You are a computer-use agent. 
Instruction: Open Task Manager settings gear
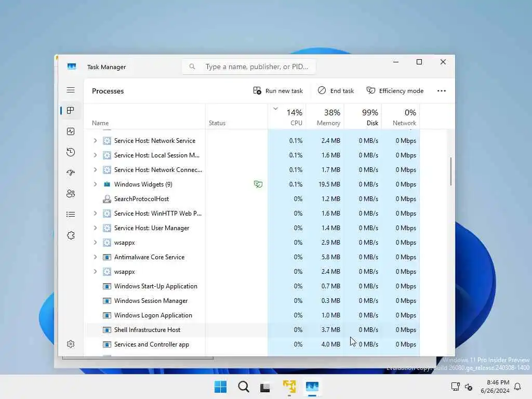coord(71,344)
